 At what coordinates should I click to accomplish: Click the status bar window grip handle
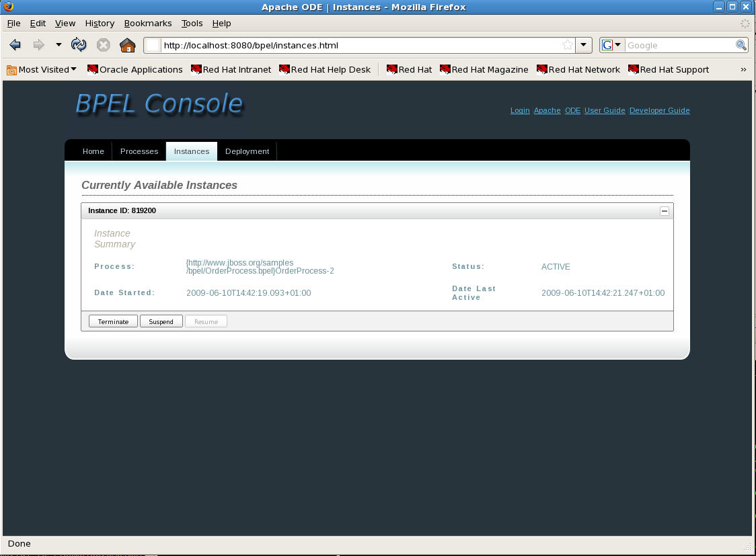tap(747, 547)
